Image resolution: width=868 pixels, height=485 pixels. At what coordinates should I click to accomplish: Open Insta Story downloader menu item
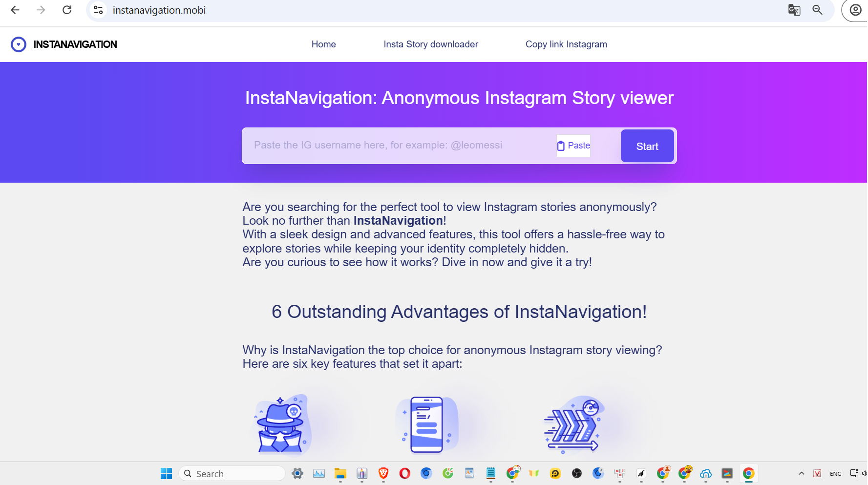(431, 44)
